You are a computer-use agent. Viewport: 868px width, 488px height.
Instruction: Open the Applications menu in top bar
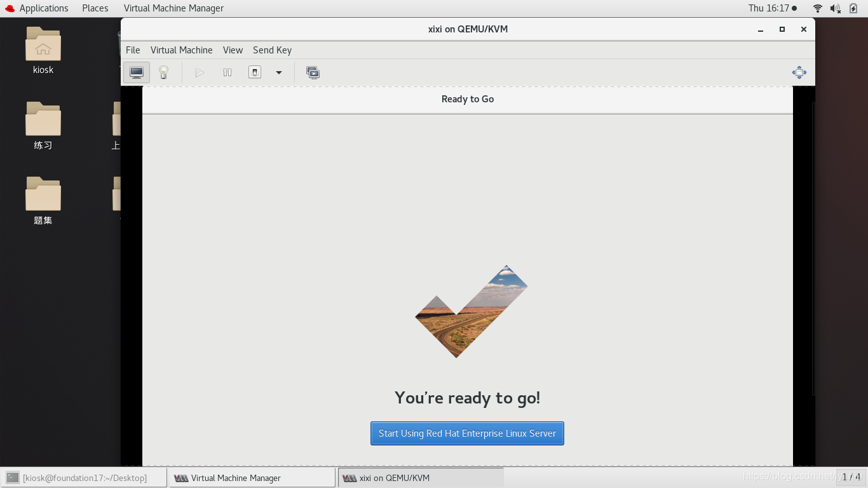coord(44,8)
